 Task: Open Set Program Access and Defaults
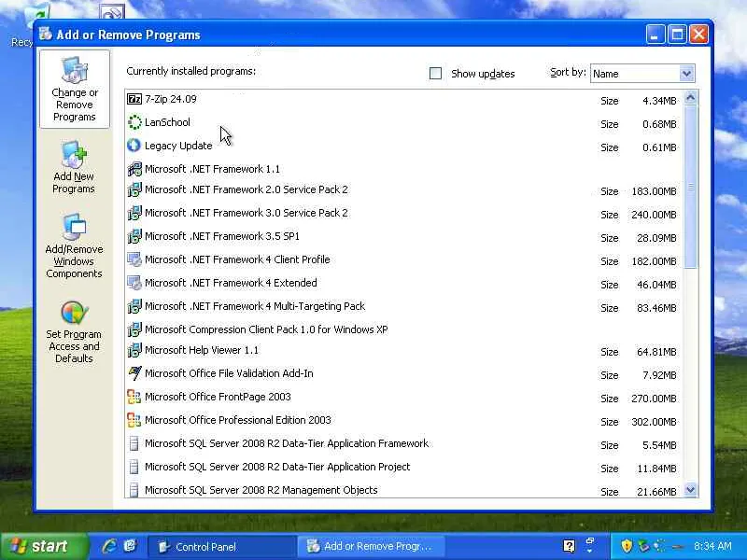[x=74, y=332]
